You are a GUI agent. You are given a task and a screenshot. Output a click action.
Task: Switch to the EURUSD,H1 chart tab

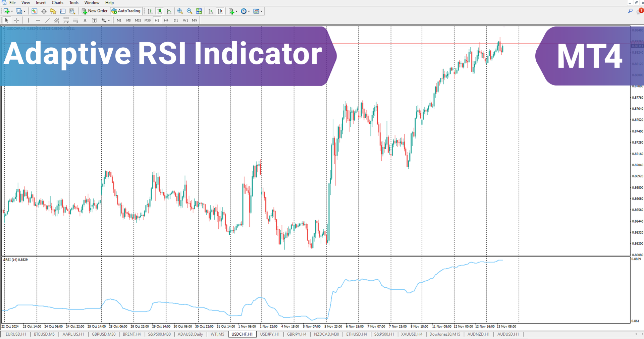(x=15, y=334)
